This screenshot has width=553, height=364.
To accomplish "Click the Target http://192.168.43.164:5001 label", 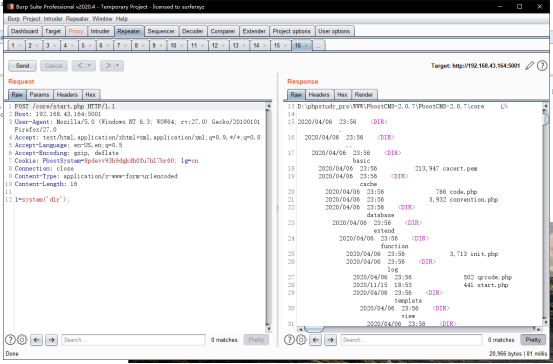I will (x=475, y=66).
